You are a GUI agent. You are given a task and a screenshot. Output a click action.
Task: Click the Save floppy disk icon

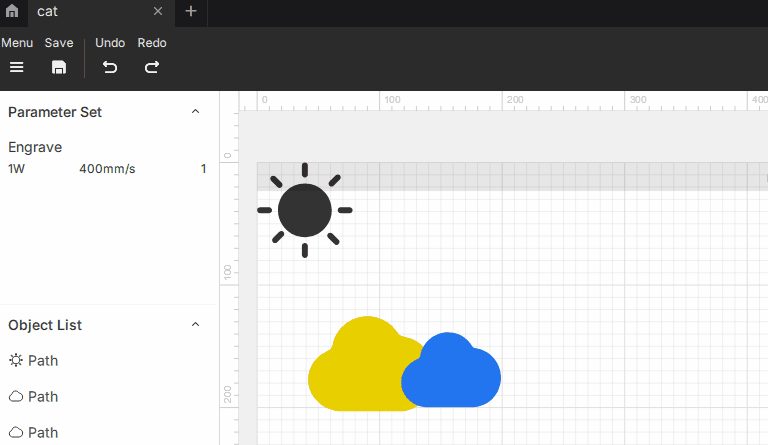tap(59, 67)
